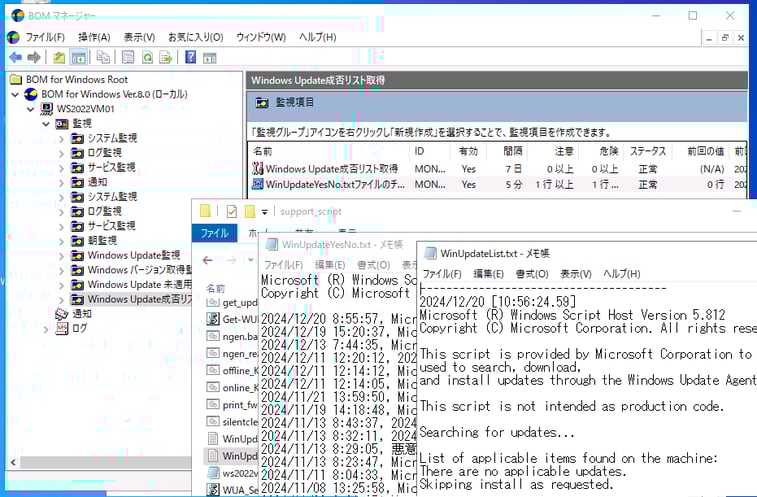Expand the 朝監視 group
Image resolution: width=757 pixels, height=497 pixels.
[61, 241]
